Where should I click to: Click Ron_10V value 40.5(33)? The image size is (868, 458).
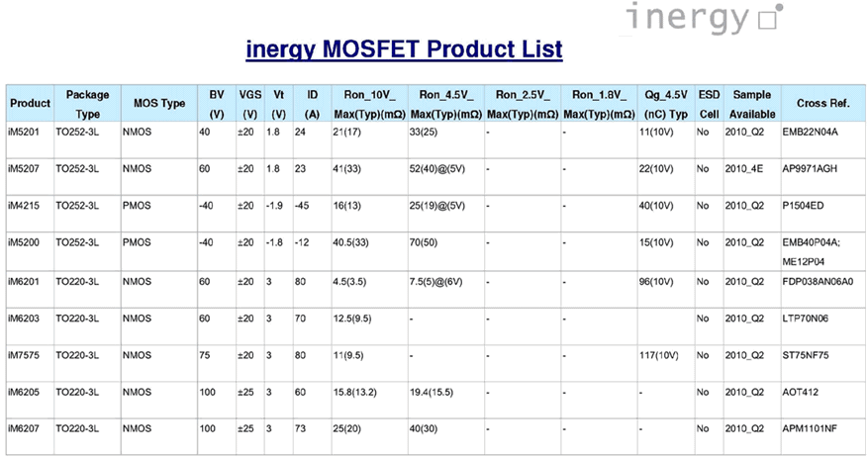tap(350, 242)
